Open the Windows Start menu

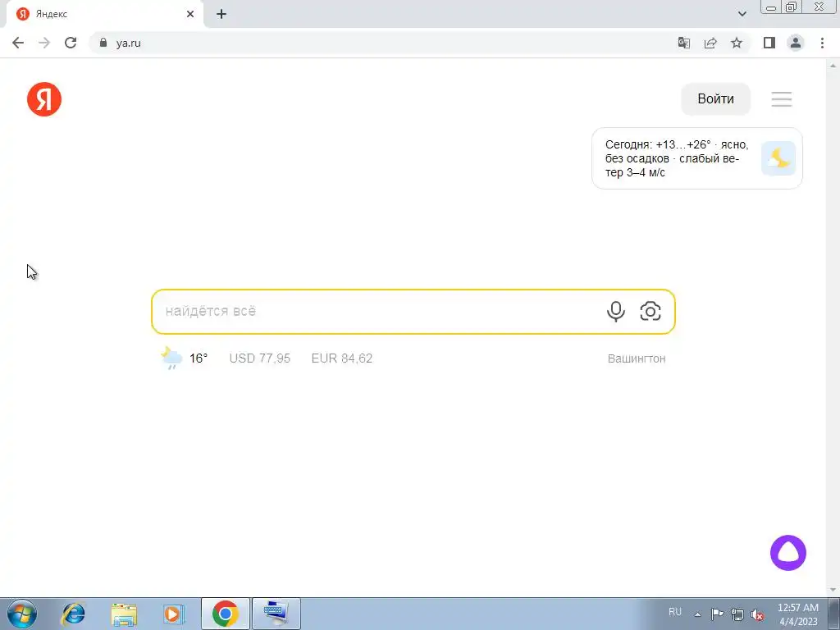tap(21, 614)
